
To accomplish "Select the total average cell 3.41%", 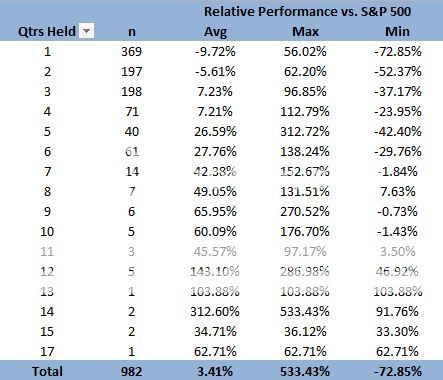I will tap(215, 371).
